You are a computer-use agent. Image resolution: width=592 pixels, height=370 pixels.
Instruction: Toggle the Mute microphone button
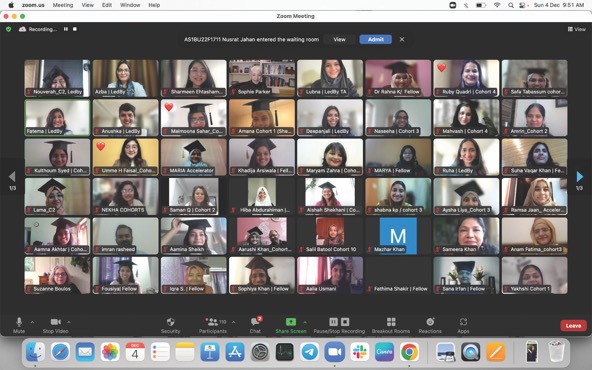pyautogui.click(x=19, y=322)
